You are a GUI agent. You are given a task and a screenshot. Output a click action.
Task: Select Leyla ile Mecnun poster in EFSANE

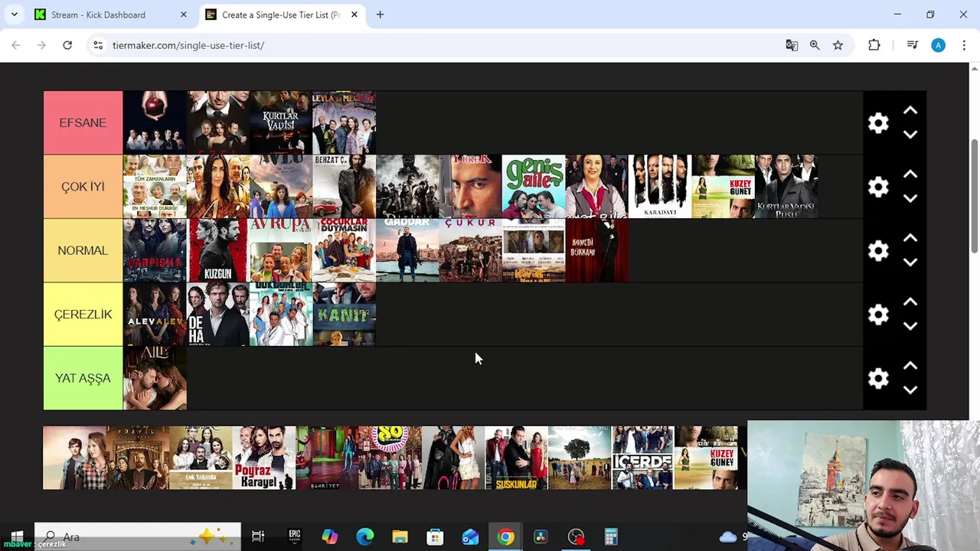[344, 123]
